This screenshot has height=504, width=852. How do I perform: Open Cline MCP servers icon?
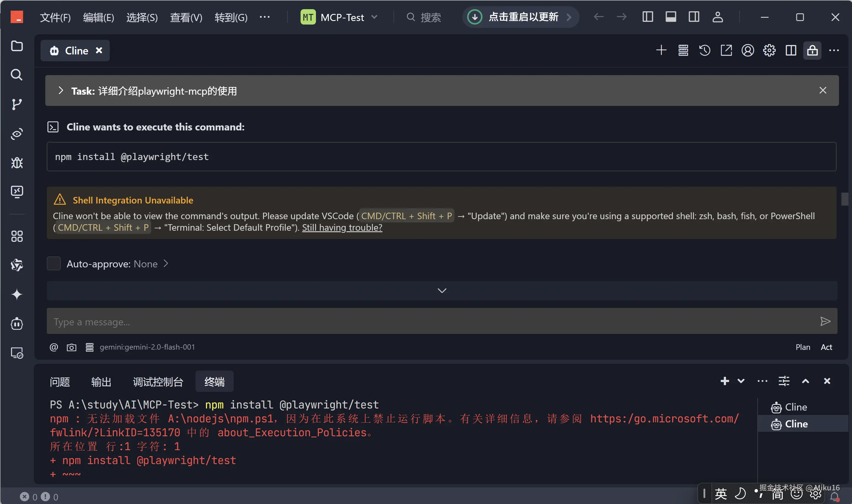[x=683, y=51]
